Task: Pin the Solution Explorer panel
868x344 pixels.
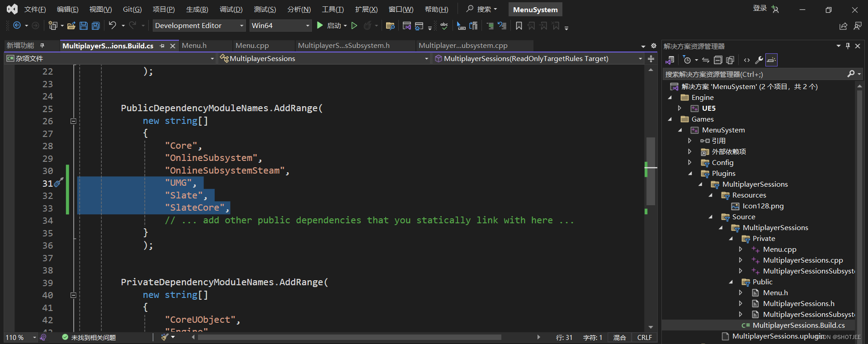Action: [848, 46]
